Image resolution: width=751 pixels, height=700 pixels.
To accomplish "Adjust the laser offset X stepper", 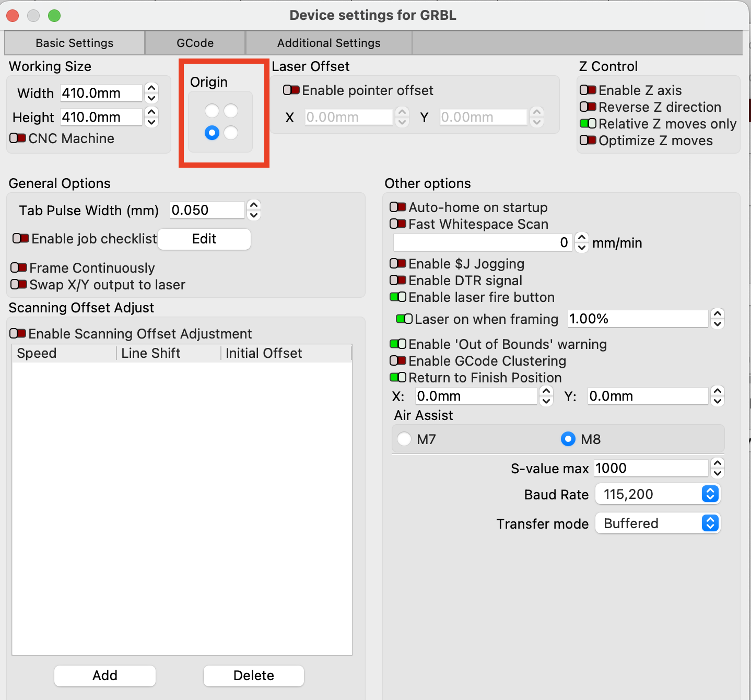I will [x=402, y=117].
